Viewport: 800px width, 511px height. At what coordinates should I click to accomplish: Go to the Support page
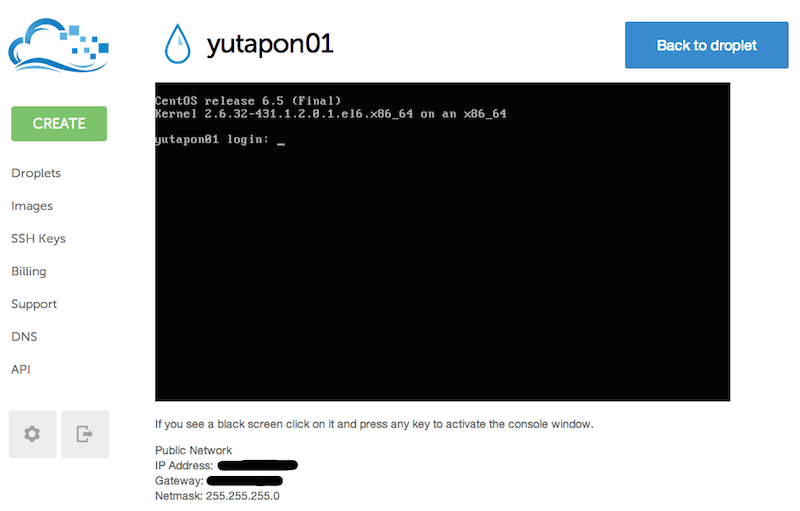coord(34,304)
